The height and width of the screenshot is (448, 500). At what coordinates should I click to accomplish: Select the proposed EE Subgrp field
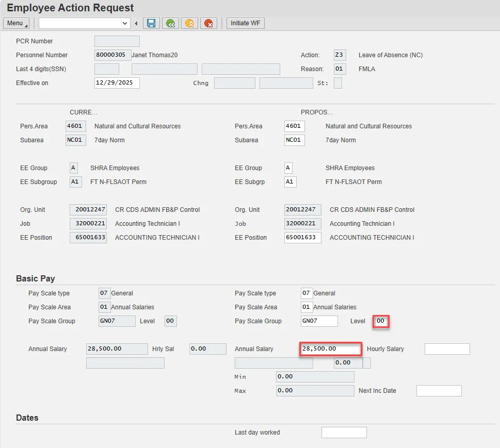click(290, 182)
